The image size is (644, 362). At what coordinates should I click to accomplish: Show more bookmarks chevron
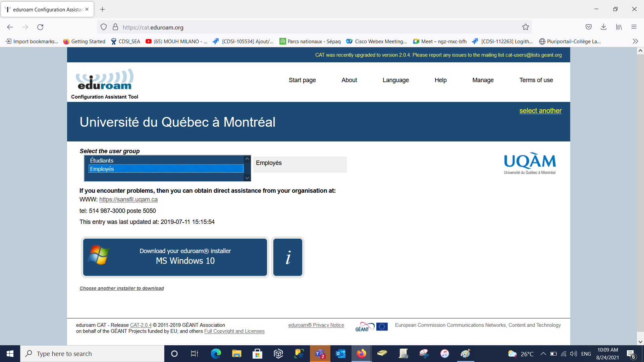(635, 41)
